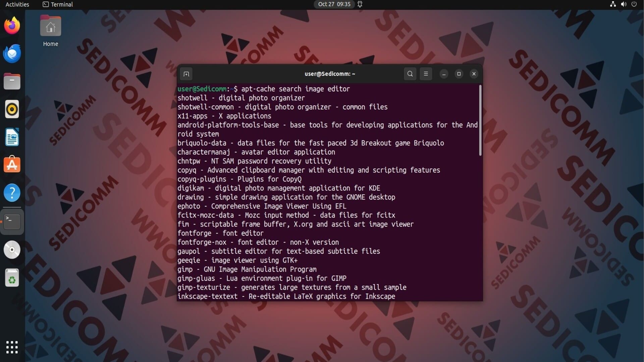Open the Files manager in dock
Viewport: 644px width, 362px height.
pos(12,81)
